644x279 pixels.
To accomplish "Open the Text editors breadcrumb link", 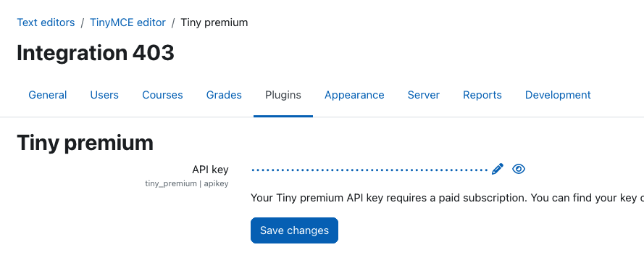I will point(46,22).
